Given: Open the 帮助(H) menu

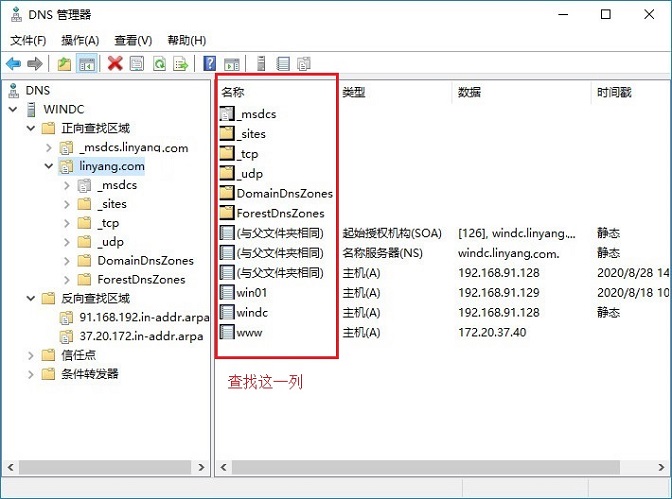Looking at the screenshot, I should click(x=187, y=40).
